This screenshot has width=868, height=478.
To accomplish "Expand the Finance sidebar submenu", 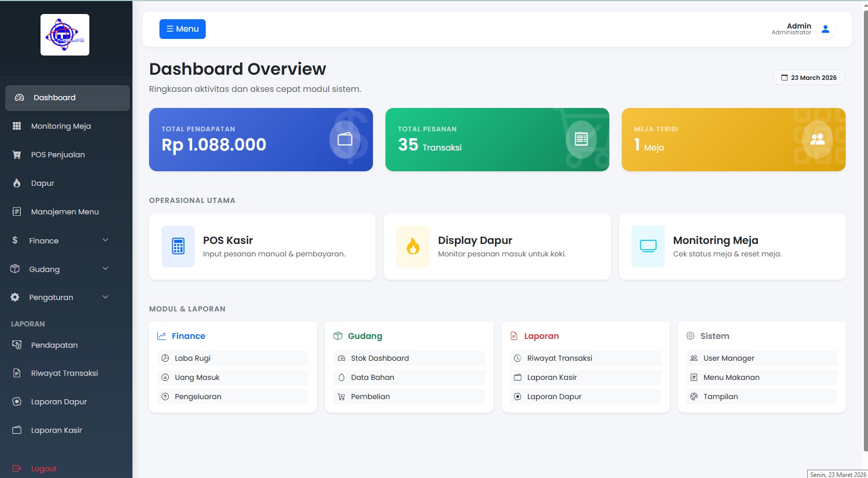I will point(68,241).
